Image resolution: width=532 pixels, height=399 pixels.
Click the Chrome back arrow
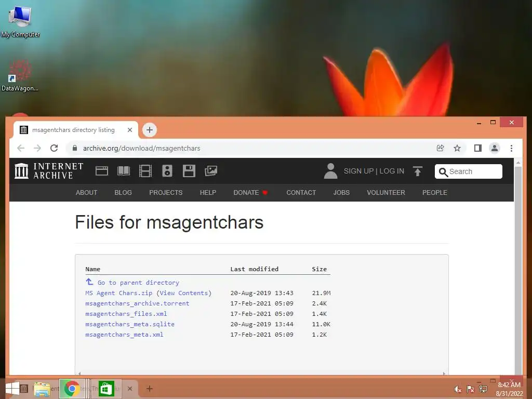point(21,148)
